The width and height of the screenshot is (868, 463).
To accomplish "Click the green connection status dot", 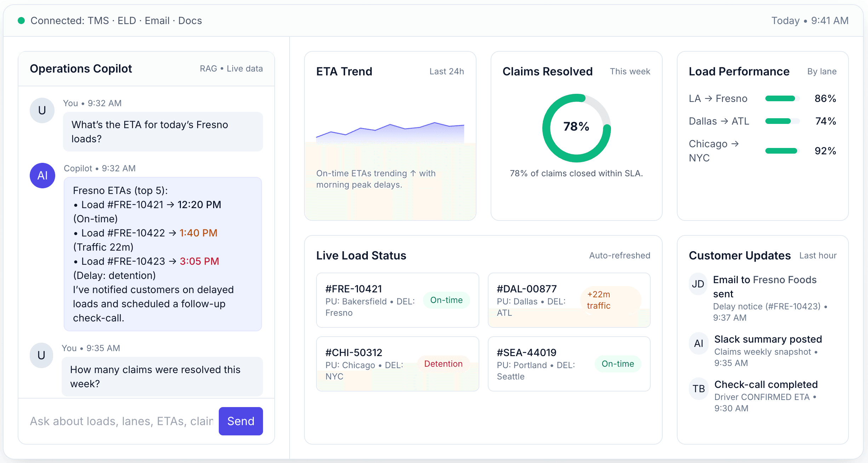I will [22, 21].
